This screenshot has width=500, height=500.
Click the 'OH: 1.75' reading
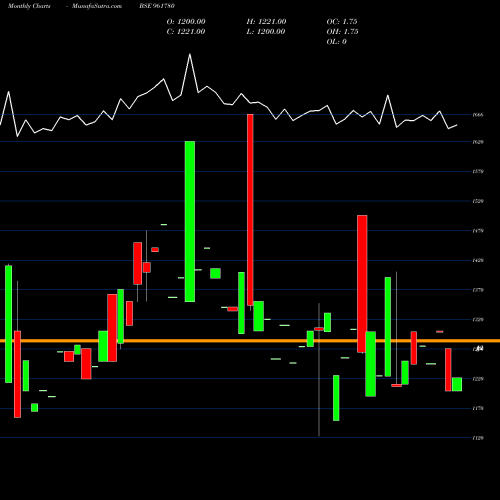click(342, 32)
